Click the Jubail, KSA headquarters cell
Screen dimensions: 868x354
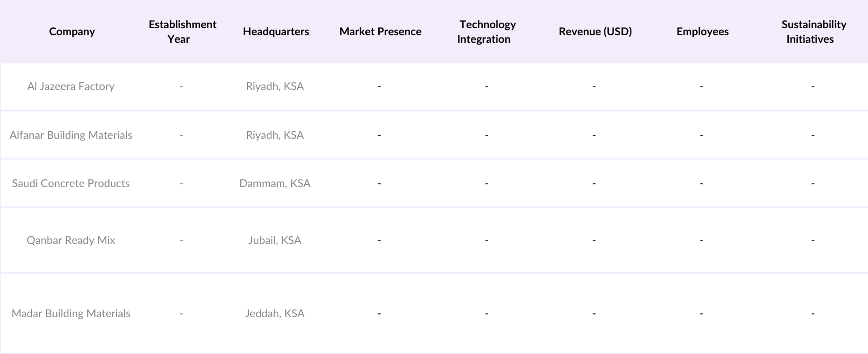275,240
